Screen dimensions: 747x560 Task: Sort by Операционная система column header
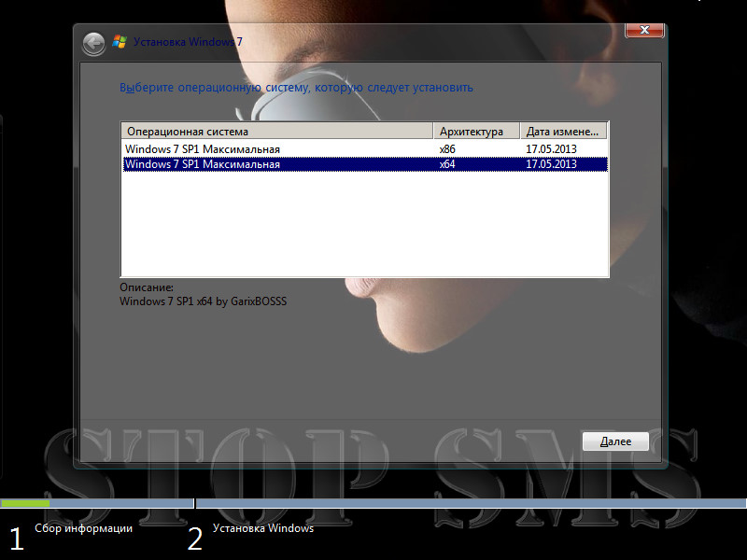tap(277, 132)
